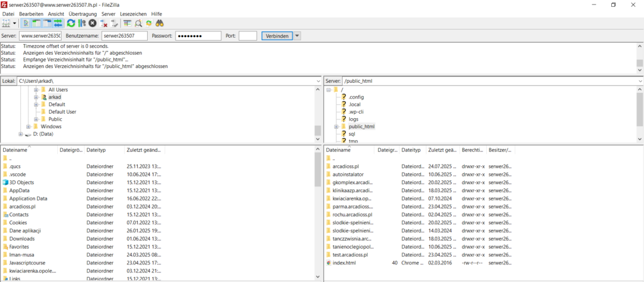644x282 pixels.
Task: Toggle the local directory tree view
Action: coord(36,23)
